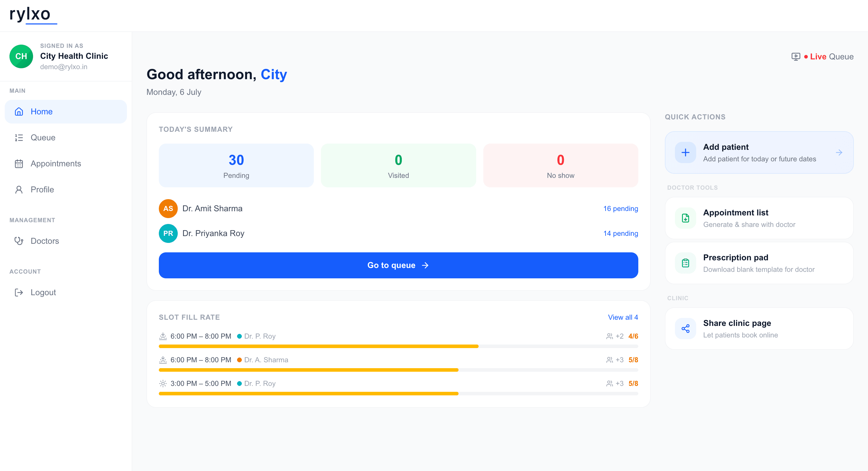Click the Appointments calendar icon
The width and height of the screenshot is (868, 471).
(x=19, y=163)
